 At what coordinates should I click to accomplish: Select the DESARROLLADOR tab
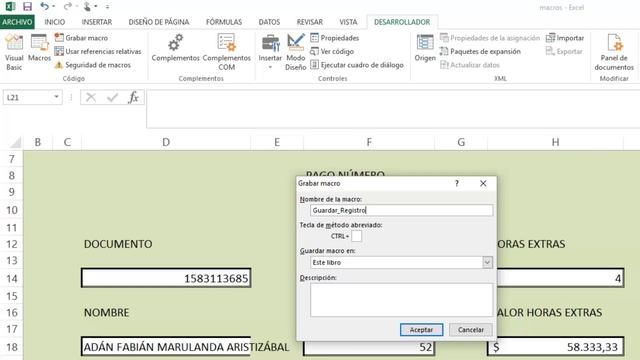[x=402, y=22]
